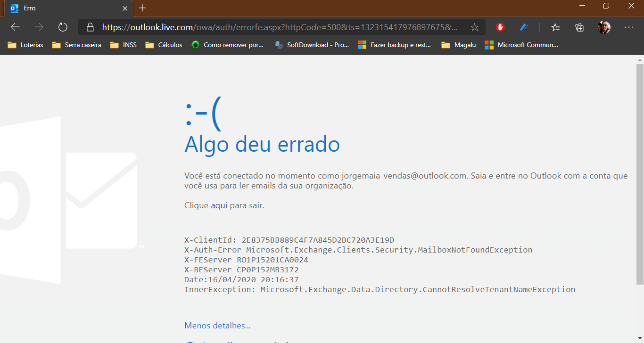Open the red ad blocker extension

pos(500,27)
